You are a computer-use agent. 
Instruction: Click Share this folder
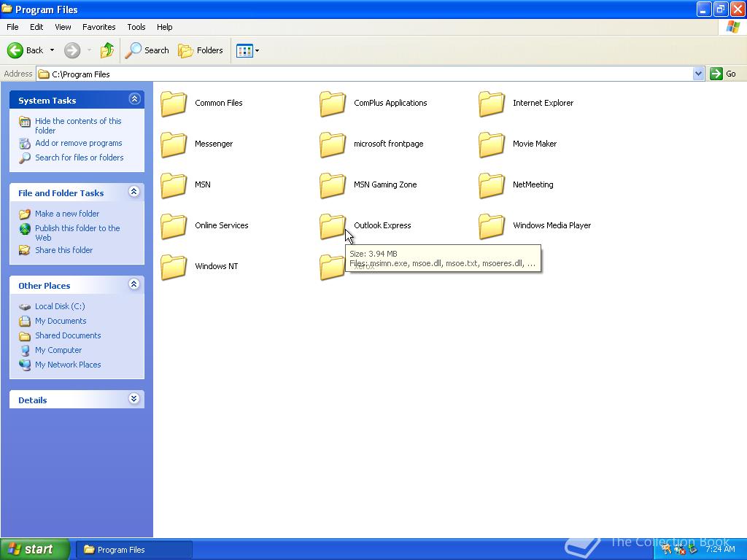click(64, 250)
